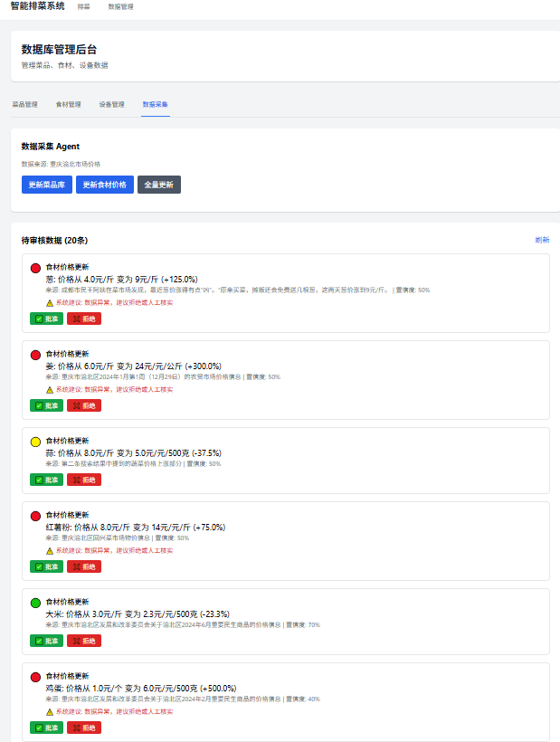Click the subtitle 管理菜品、食材、设备数据
This screenshot has height=742, width=560.
click(x=65, y=65)
